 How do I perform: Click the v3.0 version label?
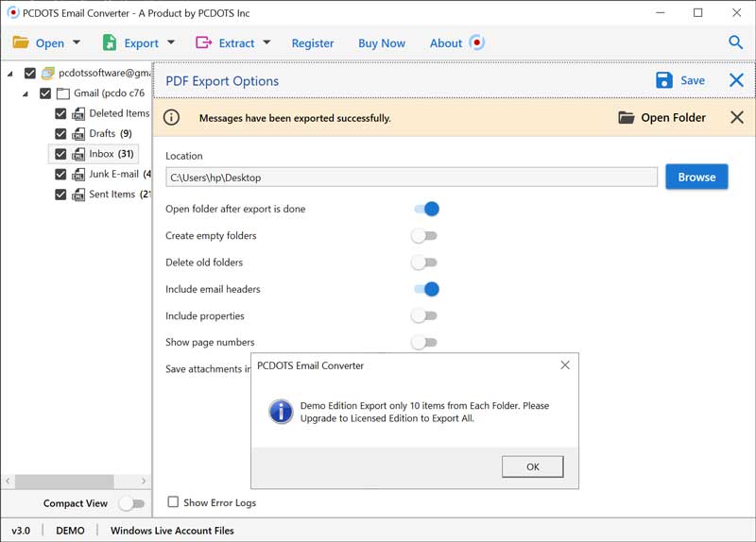pyautogui.click(x=21, y=531)
